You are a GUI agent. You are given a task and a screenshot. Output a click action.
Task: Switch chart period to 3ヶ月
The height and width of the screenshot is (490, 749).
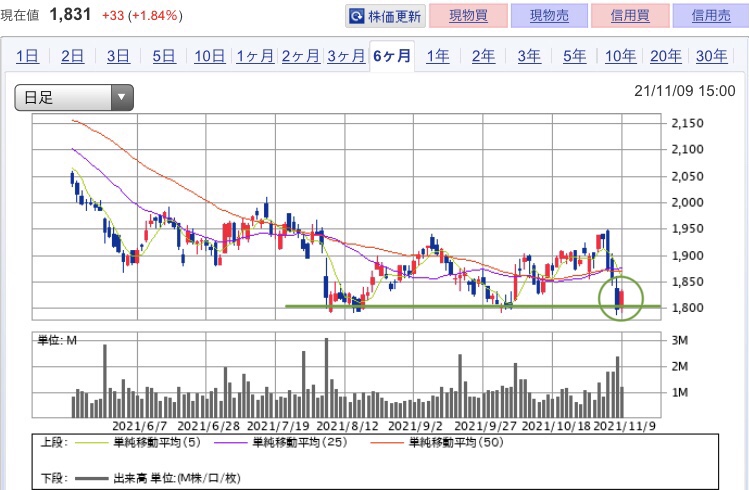[346, 56]
